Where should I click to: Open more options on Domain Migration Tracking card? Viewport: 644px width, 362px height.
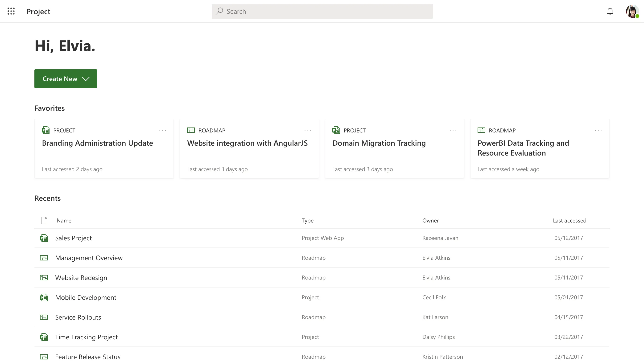coord(453,130)
